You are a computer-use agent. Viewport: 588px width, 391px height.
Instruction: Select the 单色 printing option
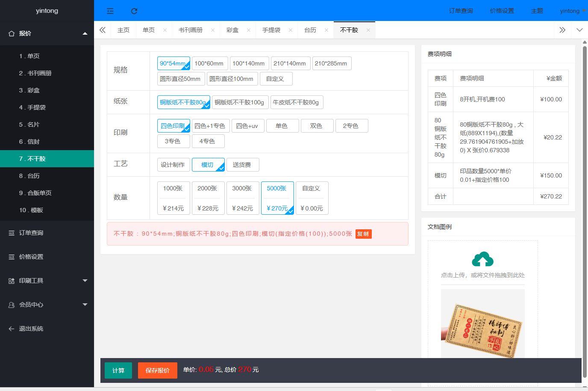pos(282,126)
